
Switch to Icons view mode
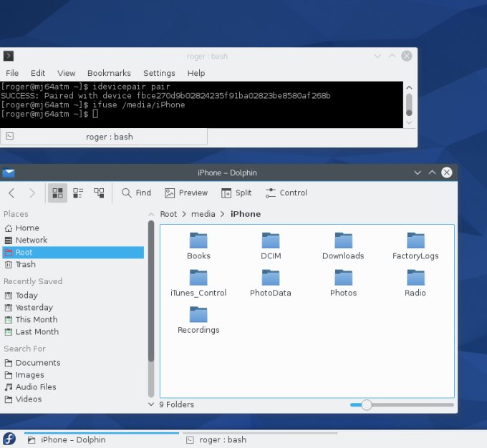(x=57, y=193)
